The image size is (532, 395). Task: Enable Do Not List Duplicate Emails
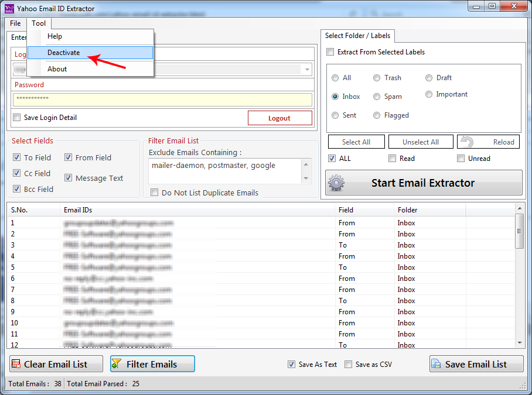pos(154,193)
